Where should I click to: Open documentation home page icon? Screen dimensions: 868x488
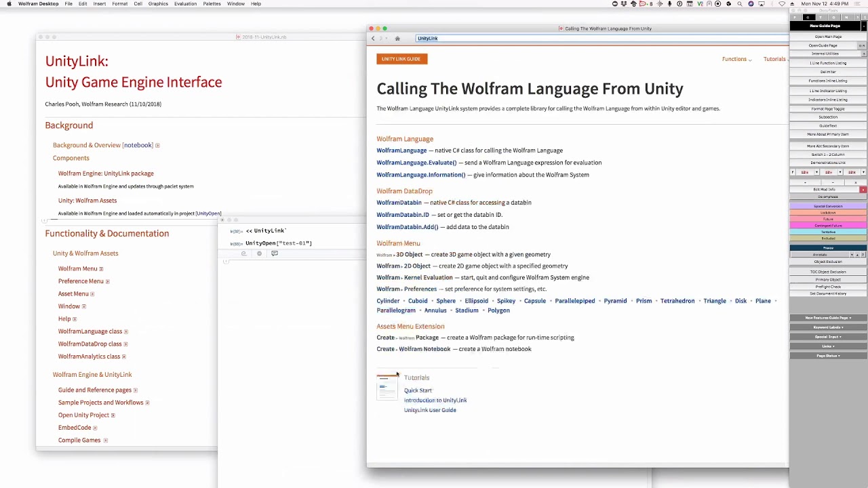397,39
